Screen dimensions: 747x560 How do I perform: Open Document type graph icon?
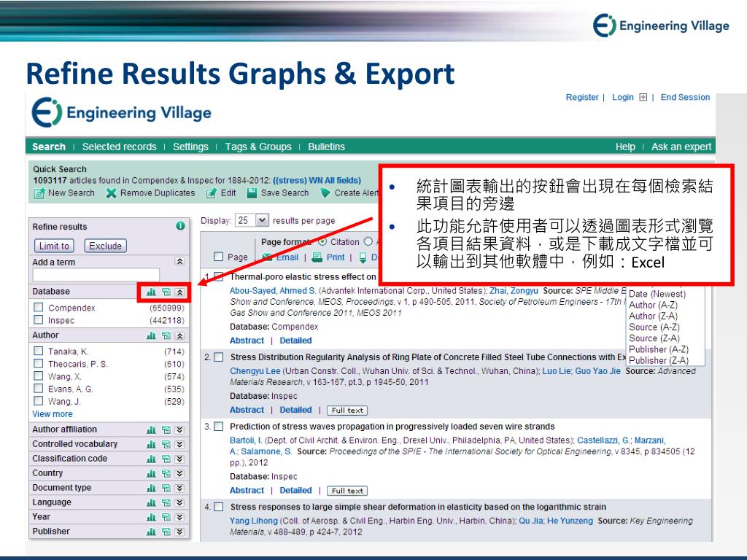pyautogui.click(x=151, y=488)
